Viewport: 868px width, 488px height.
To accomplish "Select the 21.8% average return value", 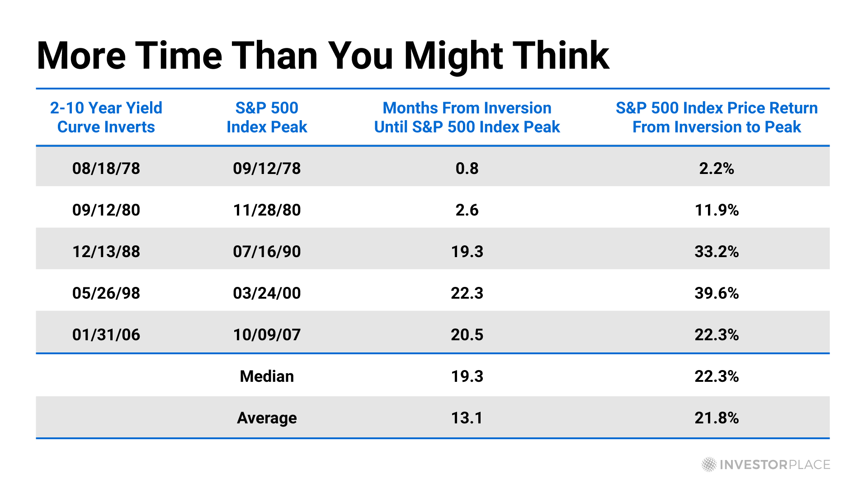I will pos(717,418).
